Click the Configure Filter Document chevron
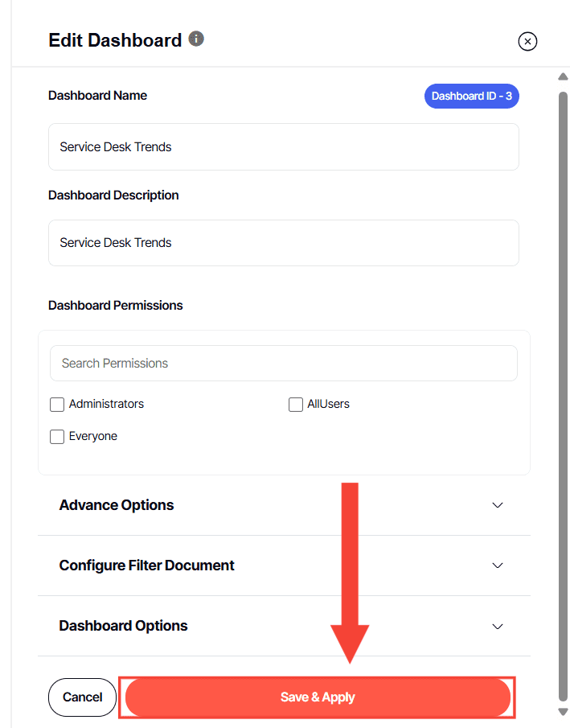 tap(498, 566)
